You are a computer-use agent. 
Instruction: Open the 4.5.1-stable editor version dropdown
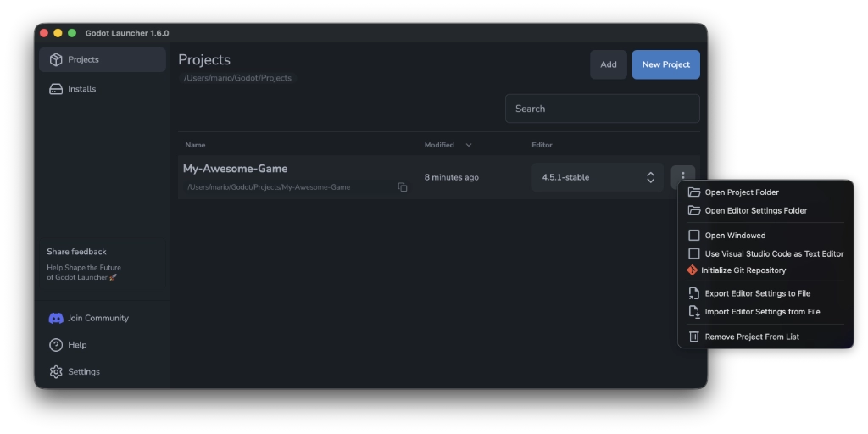[x=598, y=177]
